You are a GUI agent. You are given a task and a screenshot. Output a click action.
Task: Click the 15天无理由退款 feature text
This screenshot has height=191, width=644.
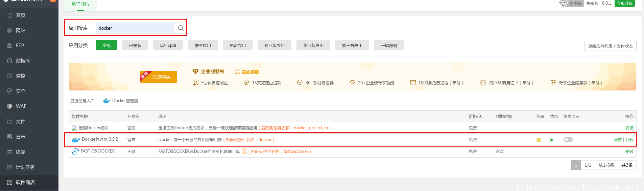pyautogui.click(x=266, y=83)
